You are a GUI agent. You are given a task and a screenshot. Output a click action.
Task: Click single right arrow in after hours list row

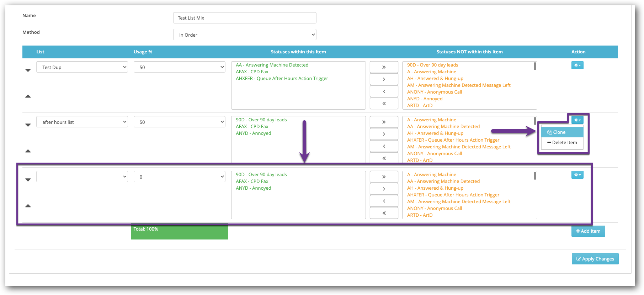[x=384, y=134]
